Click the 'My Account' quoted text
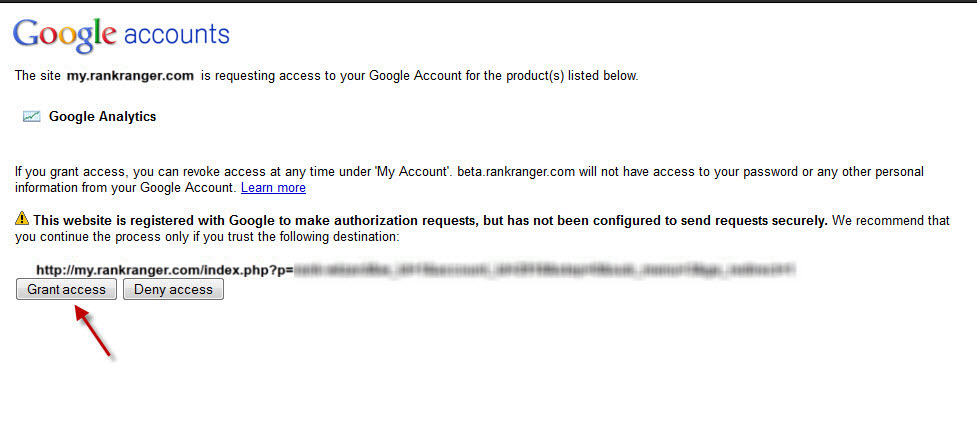The height and width of the screenshot is (425, 977). tap(412, 172)
